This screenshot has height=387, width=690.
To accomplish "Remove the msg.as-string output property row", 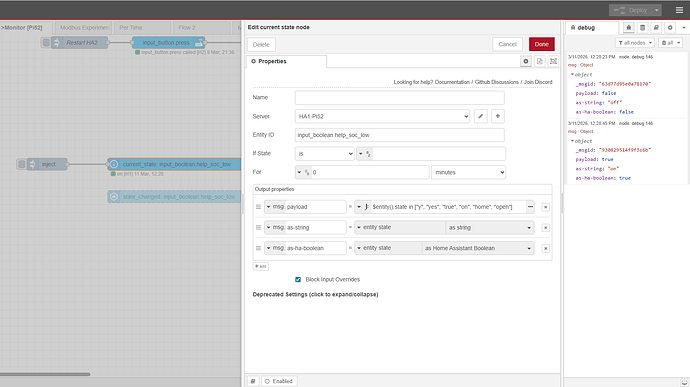I will 545,228.
